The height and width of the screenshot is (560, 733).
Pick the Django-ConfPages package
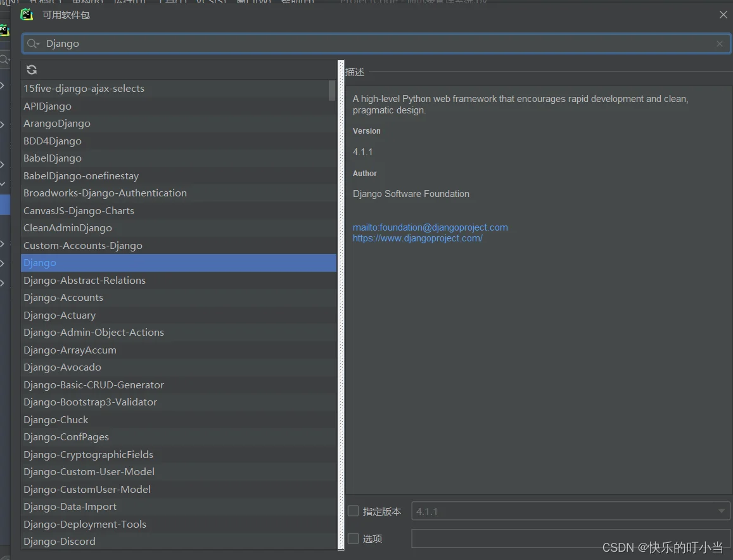coord(179,436)
